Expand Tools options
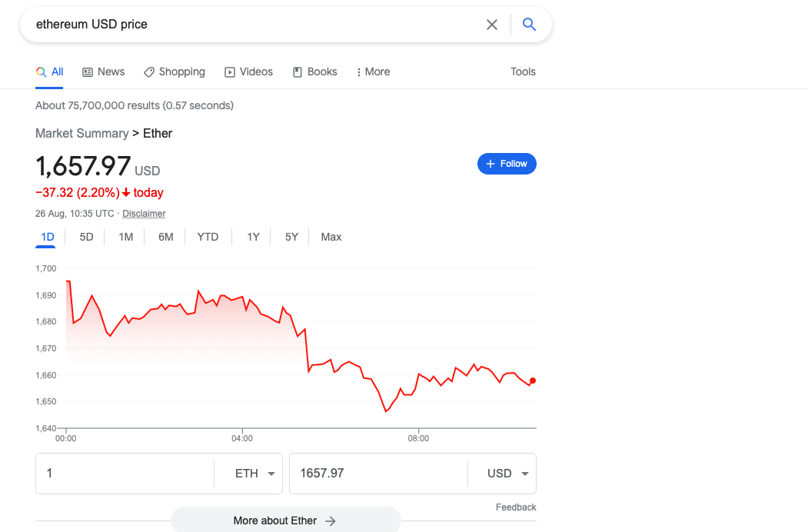The height and width of the screenshot is (532, 808). tap(523, 71)
